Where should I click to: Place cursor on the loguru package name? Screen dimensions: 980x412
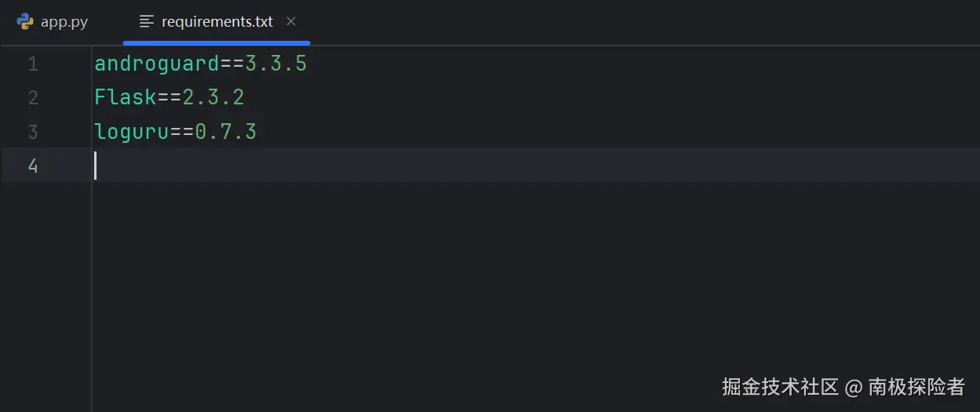tap(132, 132)
